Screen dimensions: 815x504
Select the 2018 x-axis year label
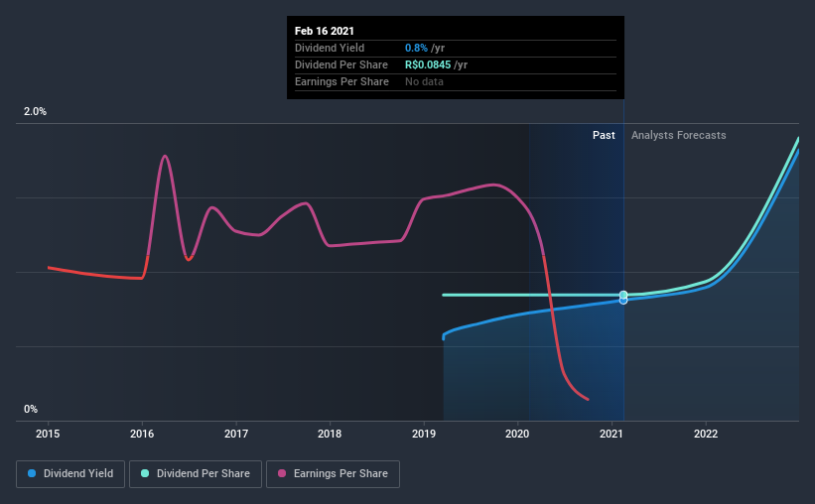pyautogui.click(x=330, y=434)
